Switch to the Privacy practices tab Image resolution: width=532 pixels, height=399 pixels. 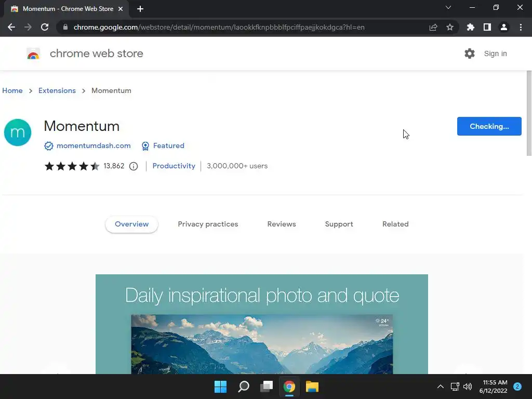(208, 224)
